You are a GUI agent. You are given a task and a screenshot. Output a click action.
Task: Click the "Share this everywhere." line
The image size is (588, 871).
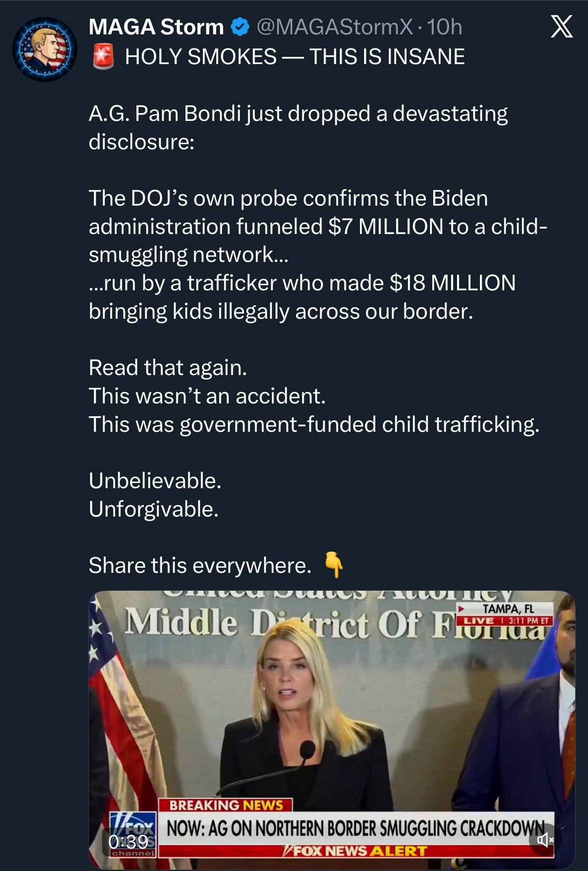tap(200, 566)
